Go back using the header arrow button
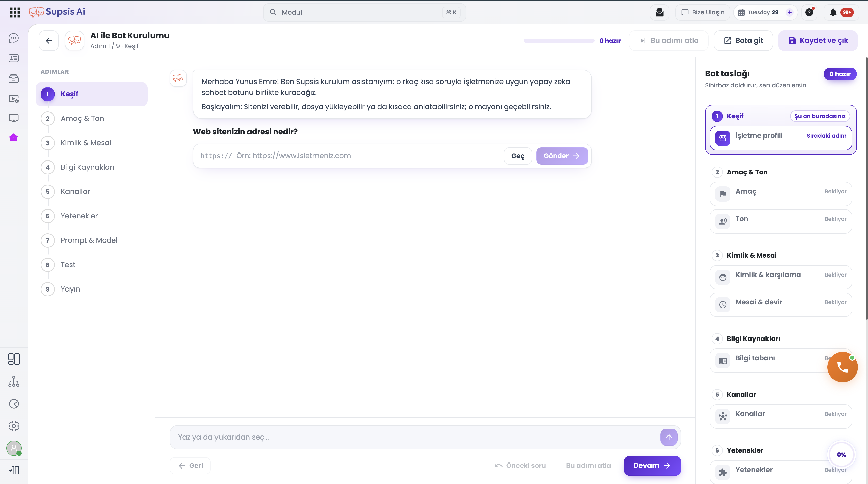The width and height of the screenshot is (868, 484). coord(48,40)
